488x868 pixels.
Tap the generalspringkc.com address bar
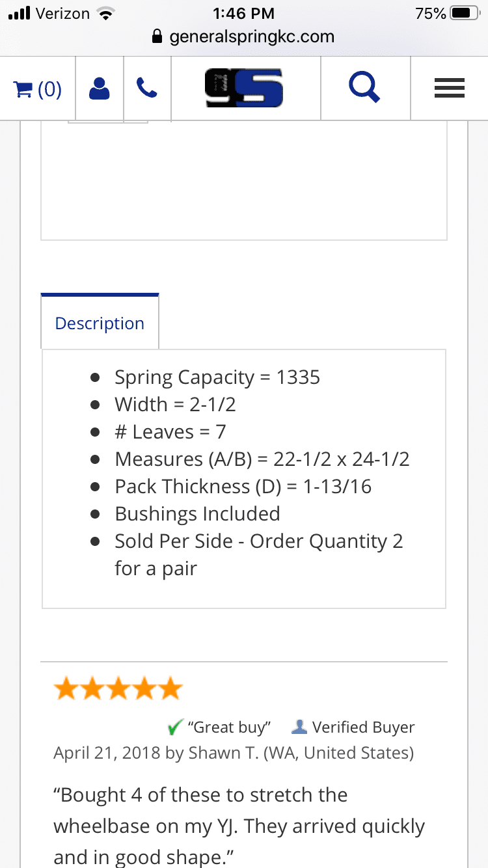(x=251, y=36)
